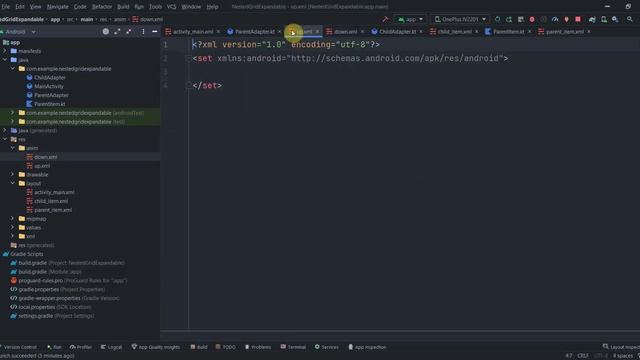640x360 pixels.
Task: Click the Search Everywhere magnifier icon
Action: (x=630, y=19)
